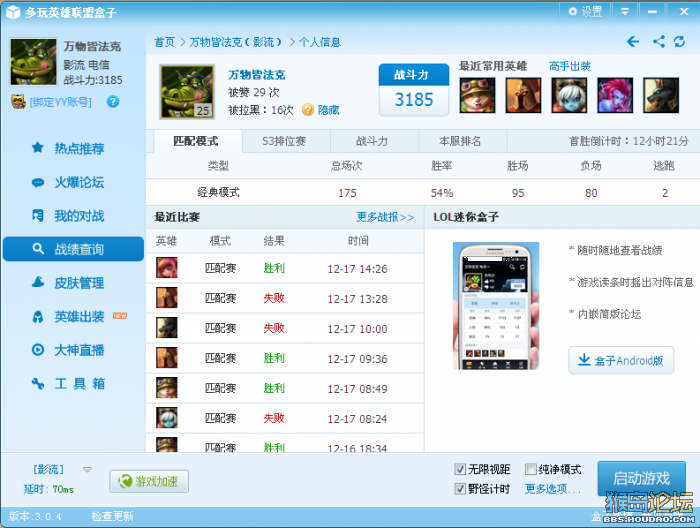Toggle the 无限视距 checkbox
Screen dimensions: 700x528
(x=460, y=469)
